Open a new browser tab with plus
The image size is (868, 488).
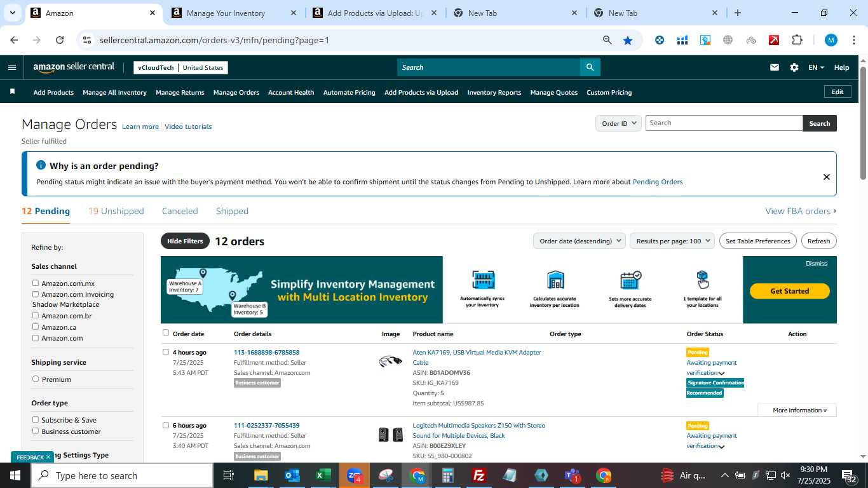[737, 13]
